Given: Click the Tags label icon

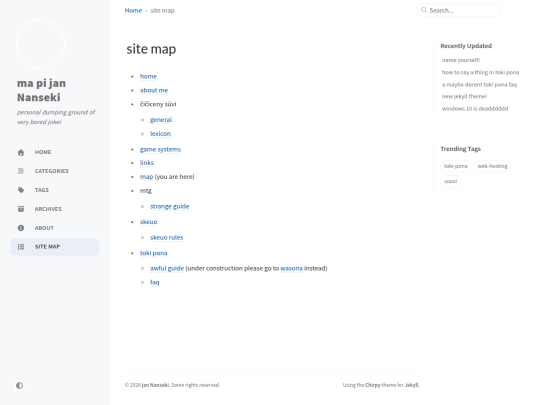Looking at the screenshot, I should tap(21, 190).
